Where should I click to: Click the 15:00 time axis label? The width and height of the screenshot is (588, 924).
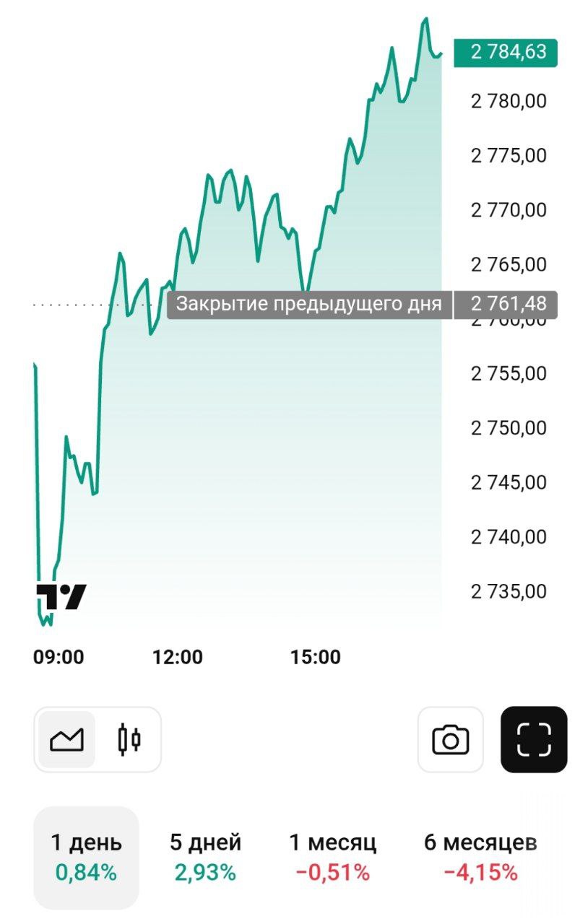coord(315,657)
